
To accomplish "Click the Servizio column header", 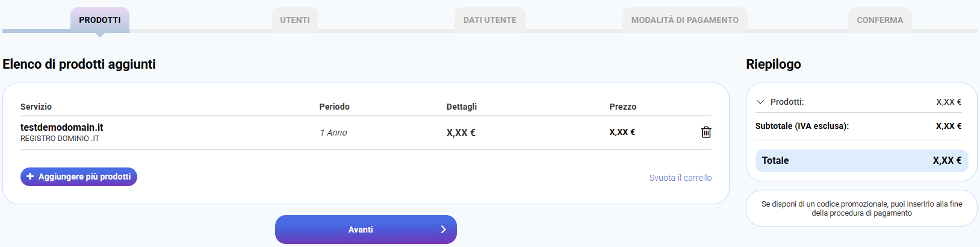I will [x=36, y=107].
